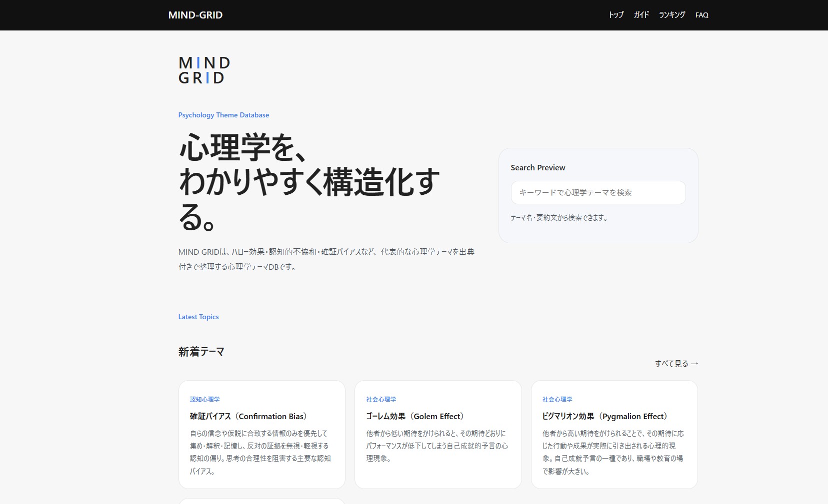Screen dimensions: 828x504
Task: Open the ガイド nav item
Action: (641, 15)
